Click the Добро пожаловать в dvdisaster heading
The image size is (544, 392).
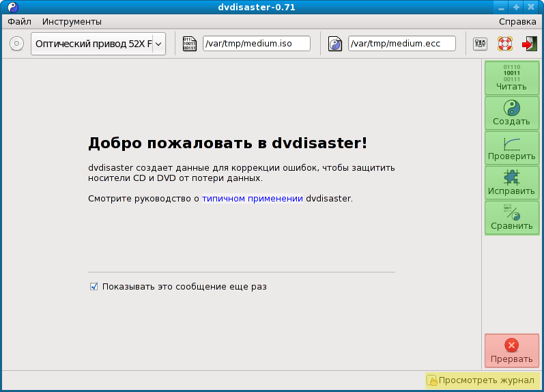(x=227, y=143)
